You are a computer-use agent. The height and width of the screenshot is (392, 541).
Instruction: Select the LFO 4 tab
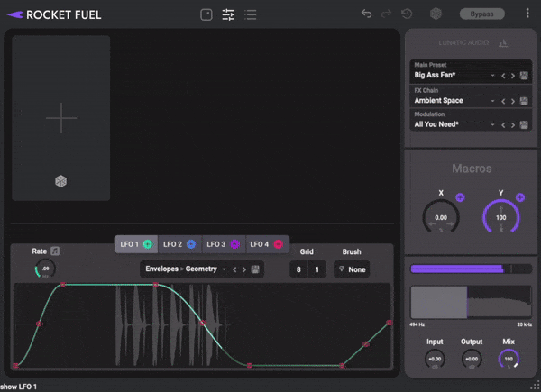[x=260, y=244]
